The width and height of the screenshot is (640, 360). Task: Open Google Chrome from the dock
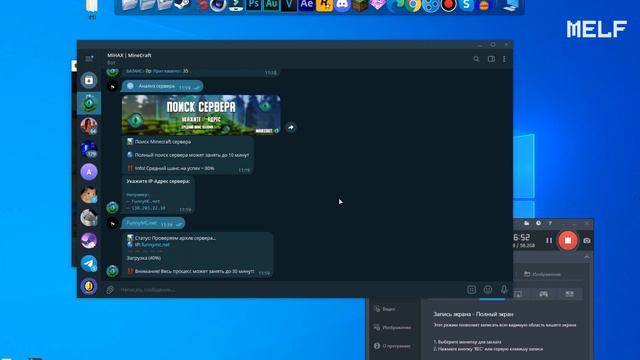click(x=413, y=5)
